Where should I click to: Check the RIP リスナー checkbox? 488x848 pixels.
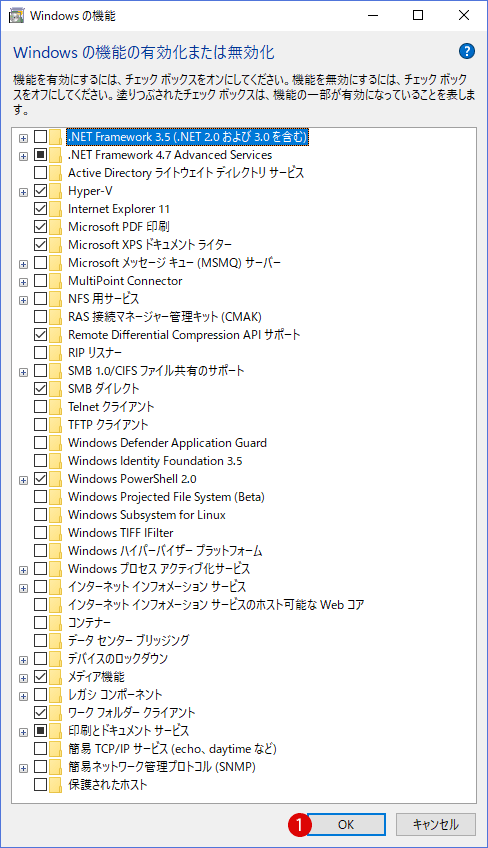click(x=40, y=353)
